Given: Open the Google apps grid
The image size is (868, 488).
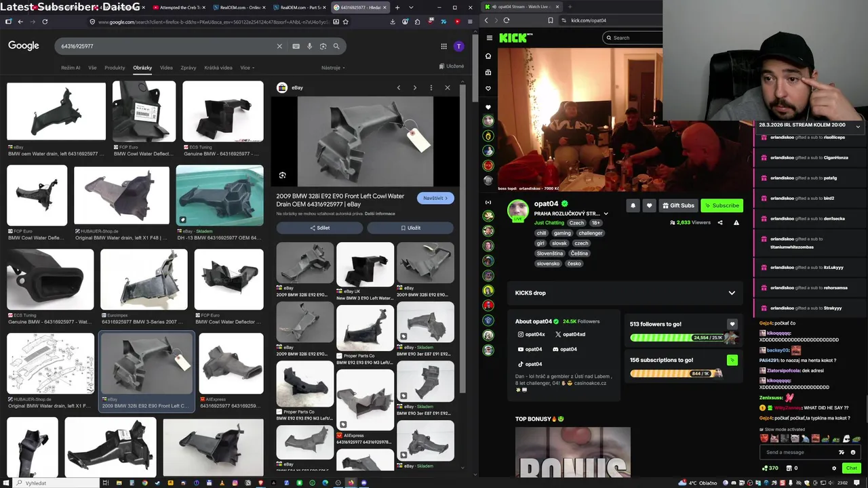Looking at the screenshot, I should coord(444,46).
